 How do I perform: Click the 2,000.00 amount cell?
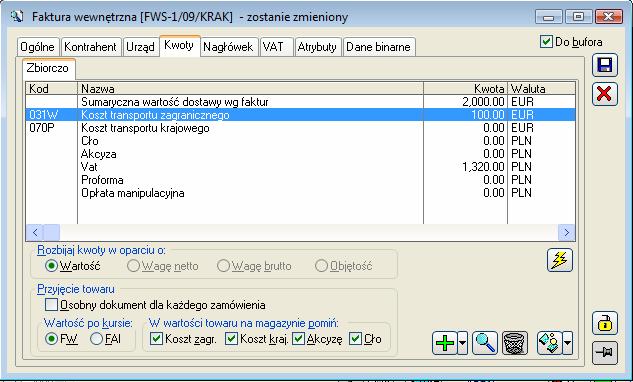[465, 102]
